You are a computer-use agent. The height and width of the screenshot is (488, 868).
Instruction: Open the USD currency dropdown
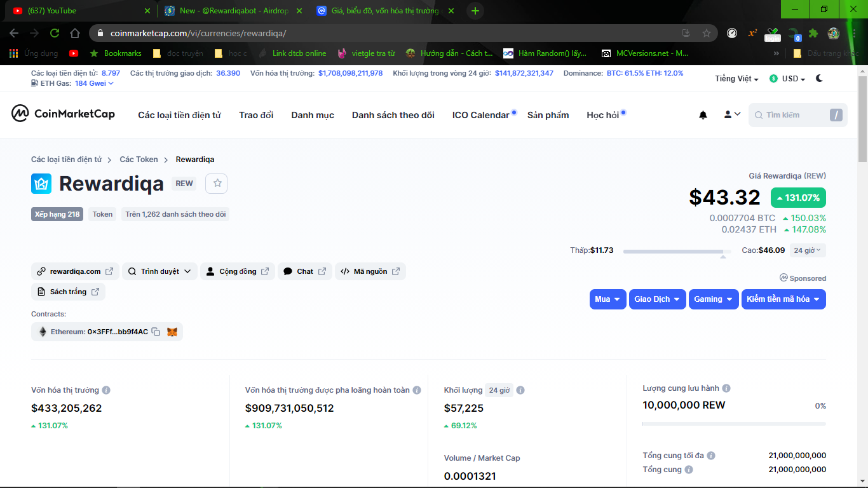click(787, 79)
